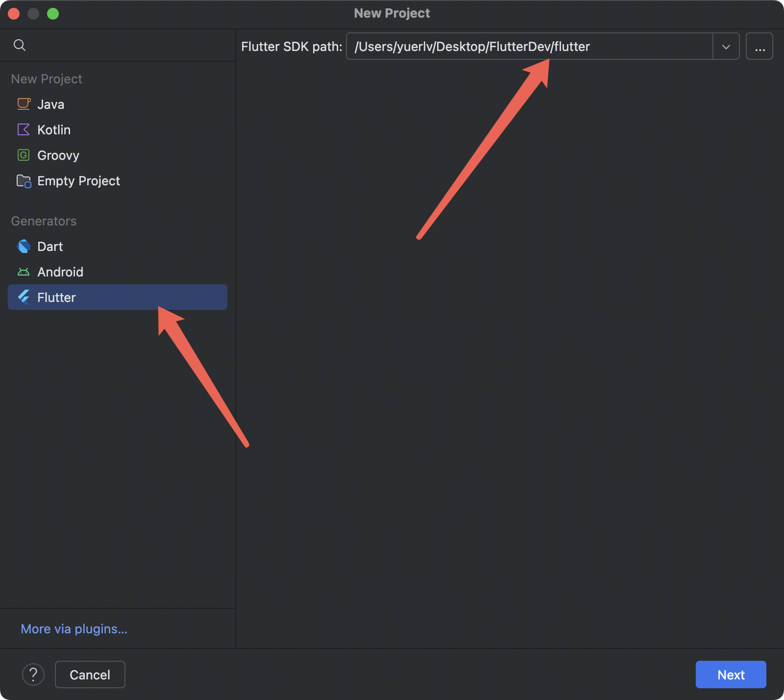This screenshot has width=784, height=700.
Task: Click the search magnifier icon
Action: tap(19, 45)
